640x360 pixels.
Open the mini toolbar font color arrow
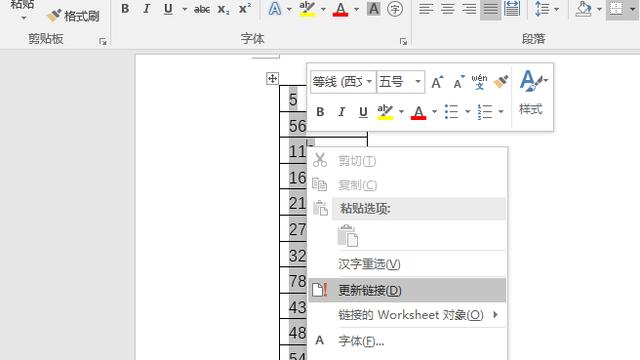point(434,112)
